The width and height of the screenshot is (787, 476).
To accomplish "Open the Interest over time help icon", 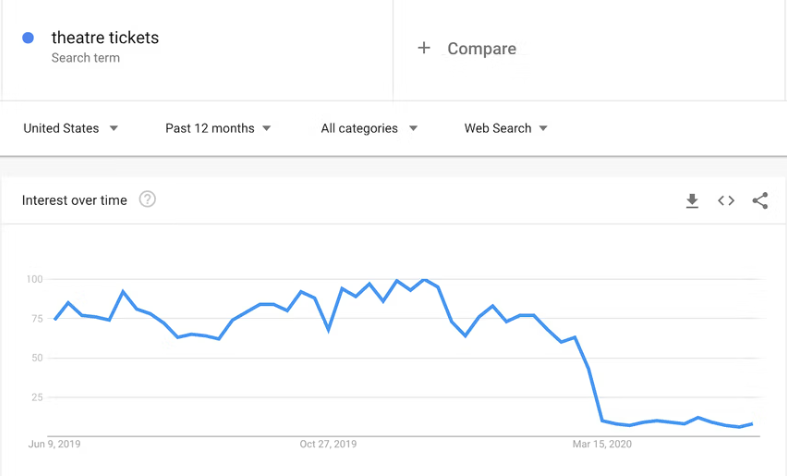I will [147, 200].
